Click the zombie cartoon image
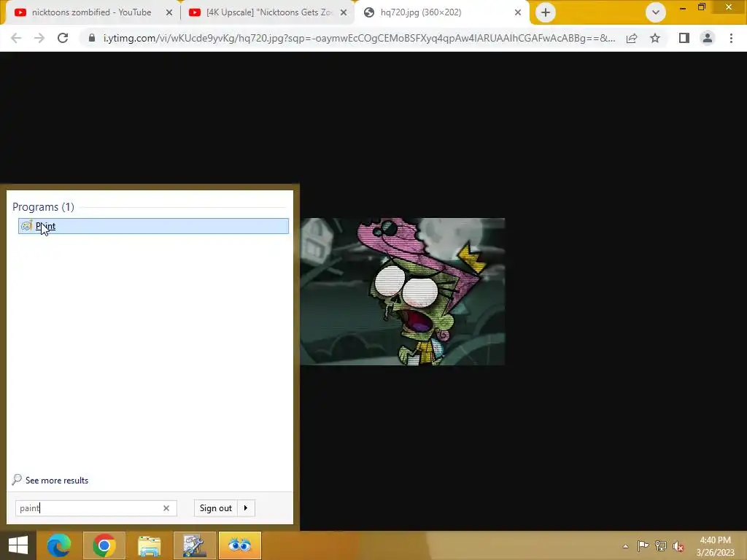 [x=403, y=292]
